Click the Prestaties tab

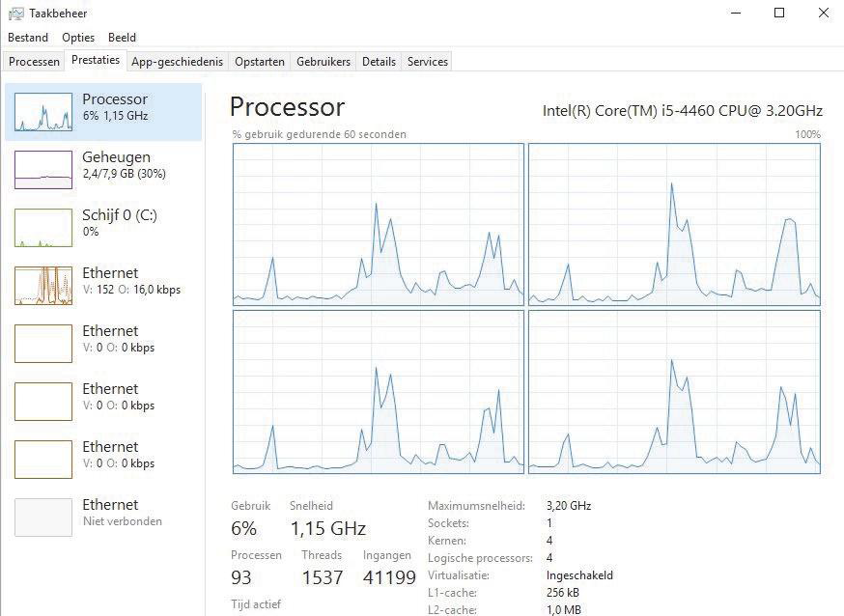pyautogui.click(x=96, y=60)
